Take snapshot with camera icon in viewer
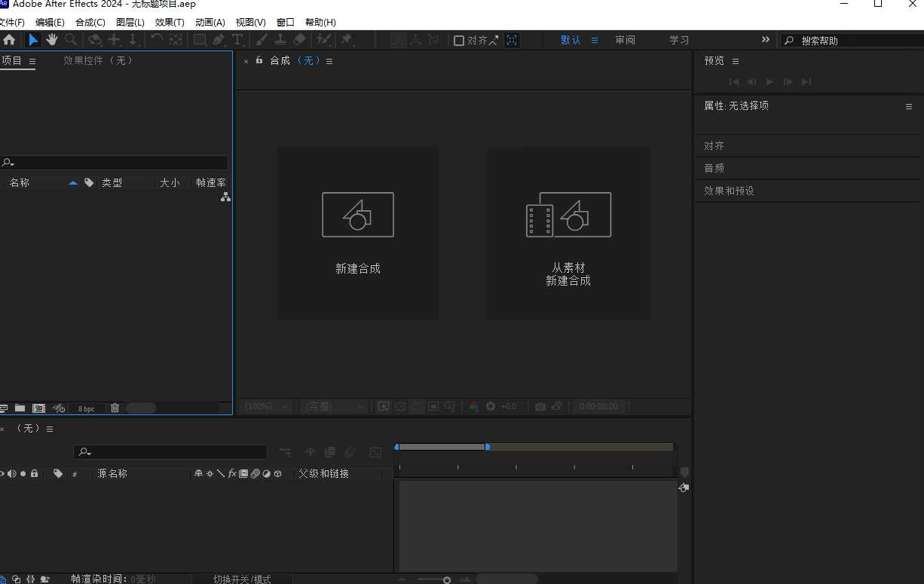The image size is (924, 584). point(540,406)
